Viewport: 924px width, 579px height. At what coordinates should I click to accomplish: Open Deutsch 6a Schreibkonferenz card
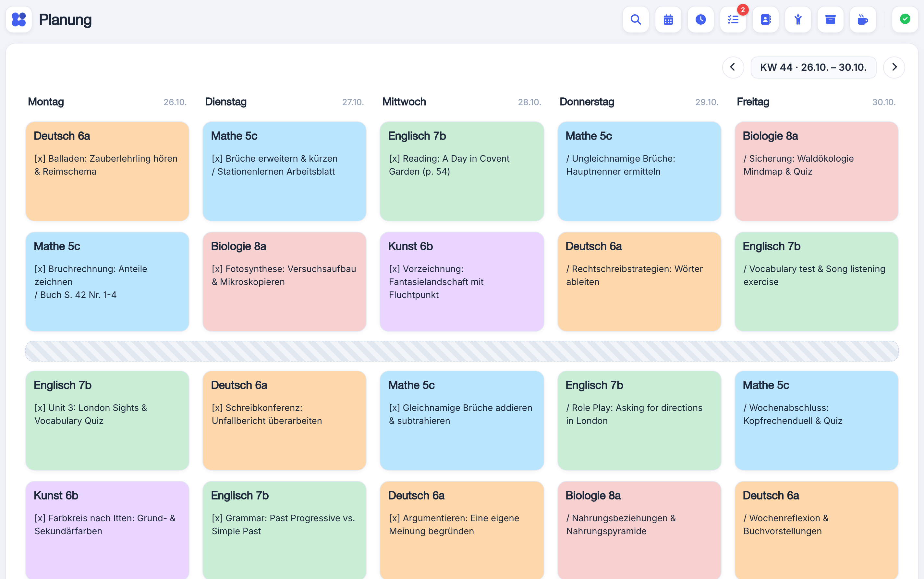[x=285, y=421]
